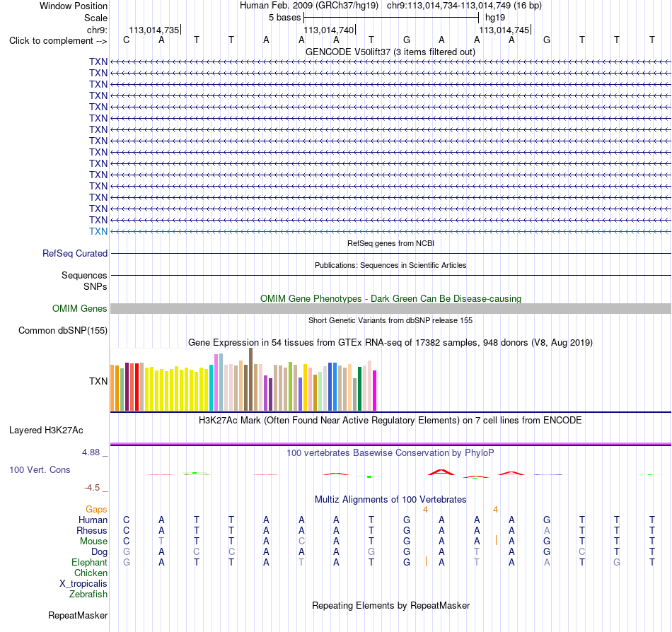This screenshot has height=632, width=672.
Task: Click the 'Elephant' species label
Action: pos(89,562)
